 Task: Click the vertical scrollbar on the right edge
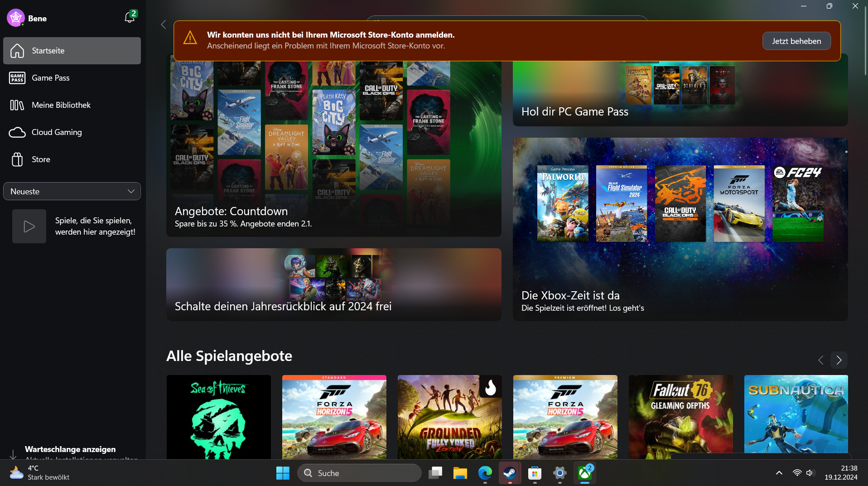[x=865, y=41]
